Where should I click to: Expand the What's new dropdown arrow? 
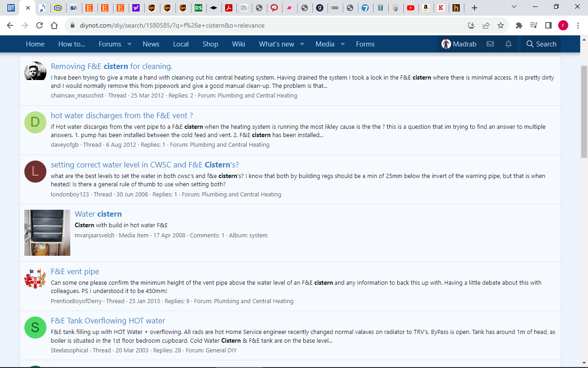click(x=302, y=44)
